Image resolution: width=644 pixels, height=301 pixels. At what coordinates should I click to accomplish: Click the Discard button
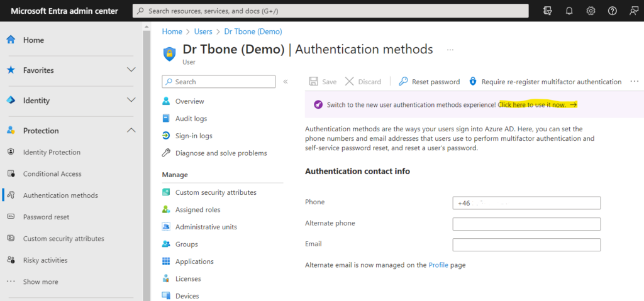point(363,82)
